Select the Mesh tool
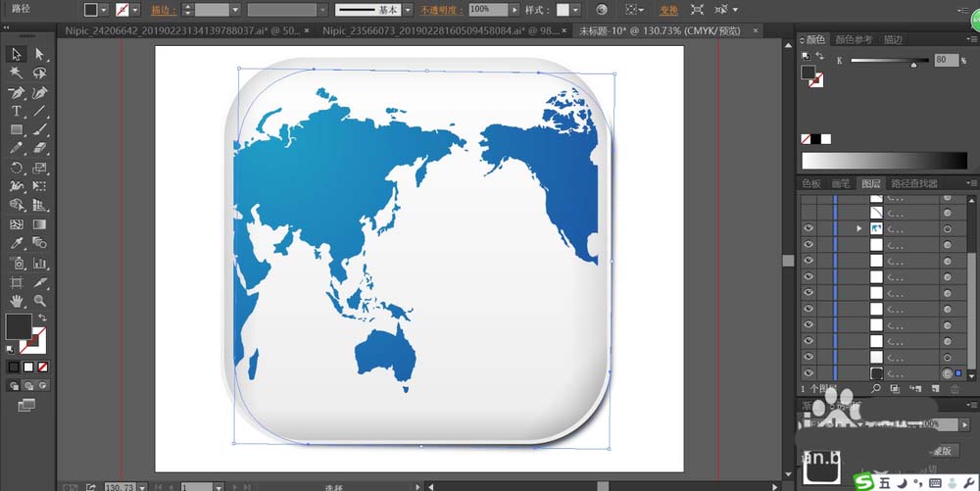 pos(17,224)
